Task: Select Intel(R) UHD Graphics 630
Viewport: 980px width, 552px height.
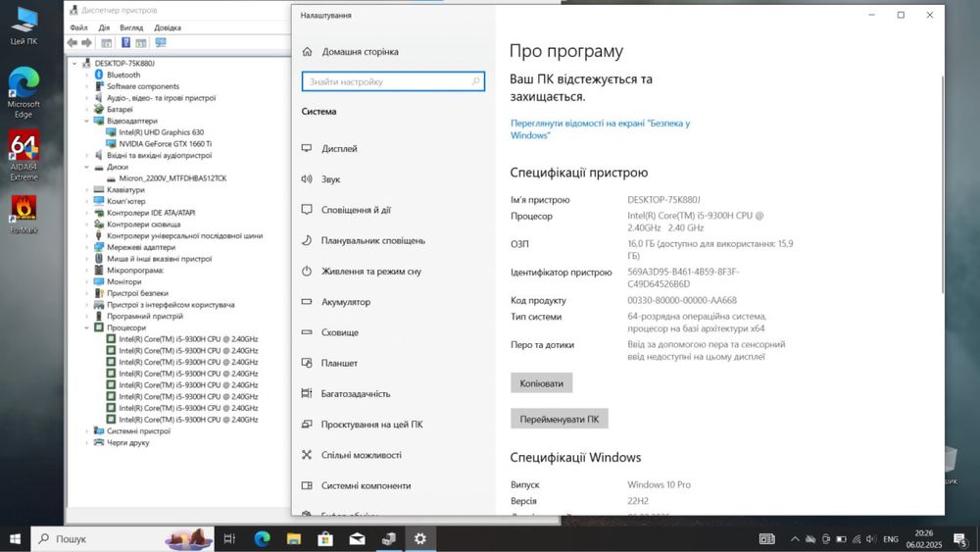Action: click(x=162, y=132)
